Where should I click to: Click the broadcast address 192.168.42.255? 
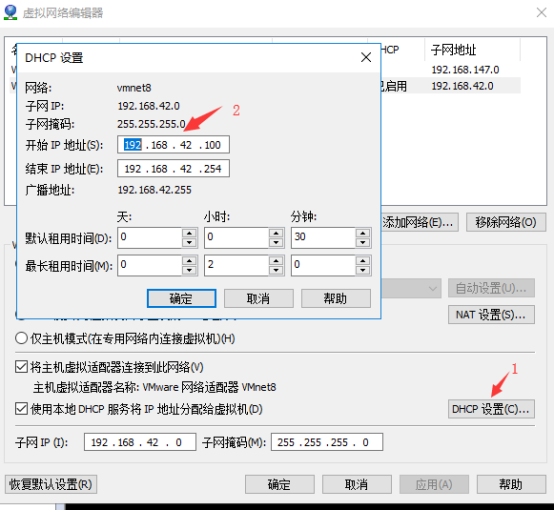tap(154, 190)
